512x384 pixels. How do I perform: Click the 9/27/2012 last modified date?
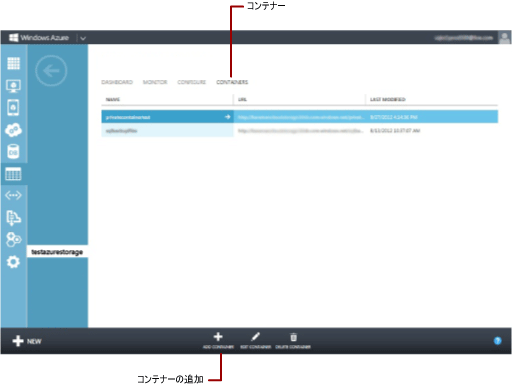pos(394,117)
